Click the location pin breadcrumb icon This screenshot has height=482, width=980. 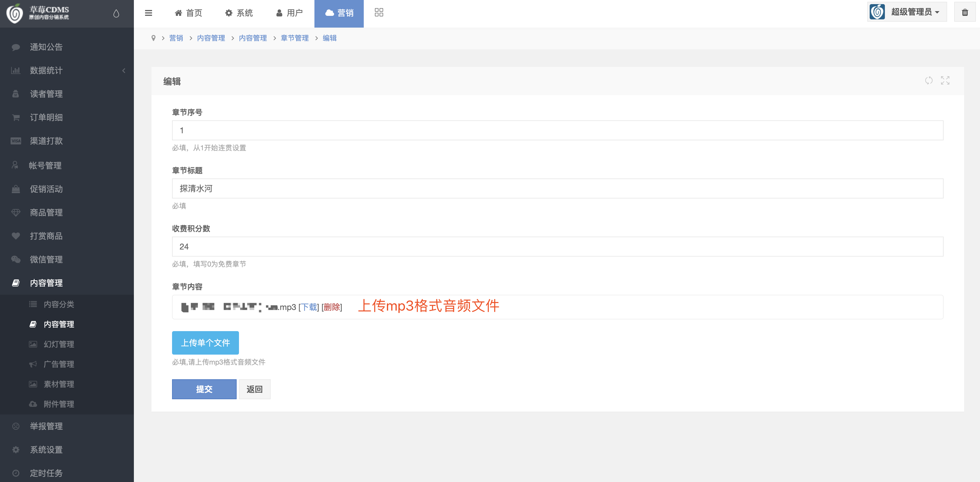153,38
